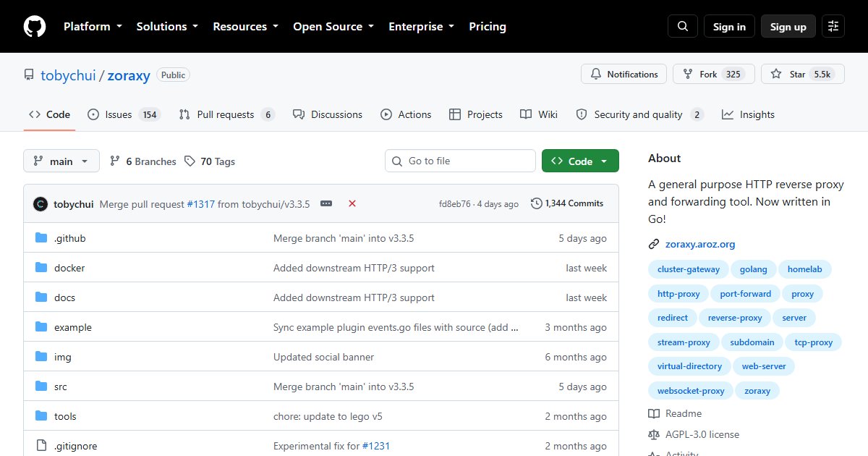Image resolution: width=868 pixels, height=456 pixels.
Task: Open the Insights tab
Action: (748, 114)
